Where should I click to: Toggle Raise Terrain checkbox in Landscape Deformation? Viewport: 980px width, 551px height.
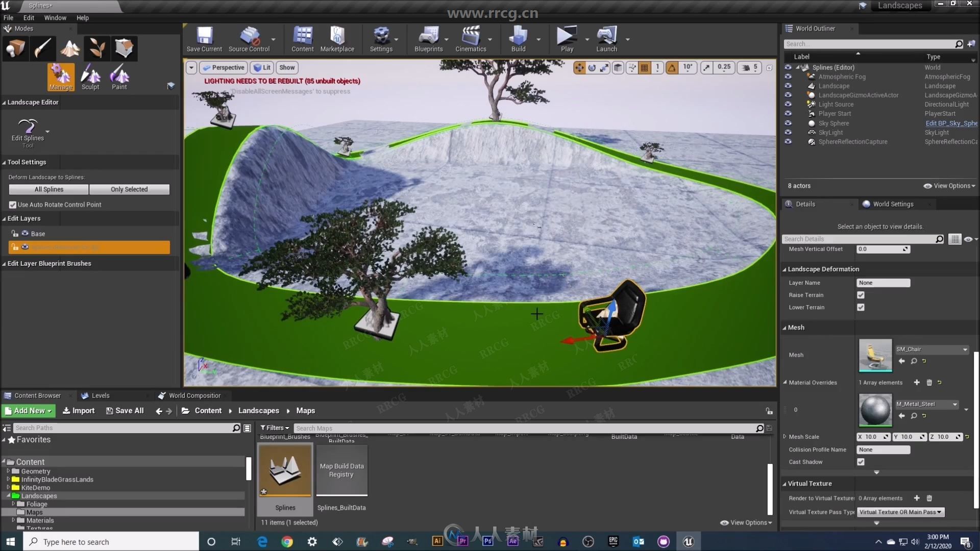tap(862, 295)
